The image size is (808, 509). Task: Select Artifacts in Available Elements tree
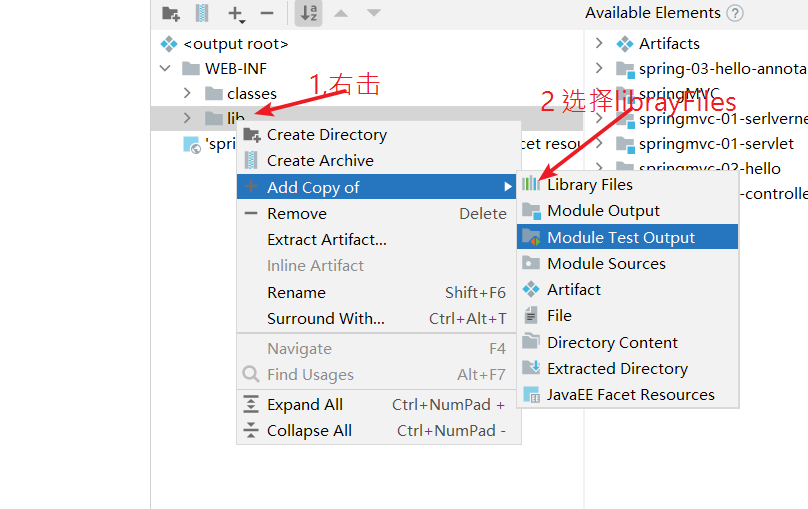(x=669, y=44)
